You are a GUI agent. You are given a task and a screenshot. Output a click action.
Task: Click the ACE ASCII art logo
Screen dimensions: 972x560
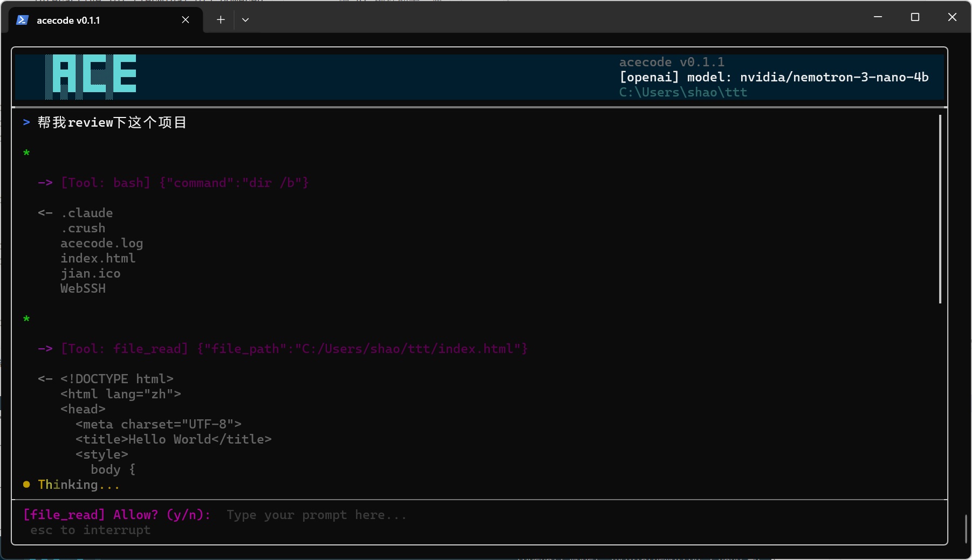coord(91,75)
